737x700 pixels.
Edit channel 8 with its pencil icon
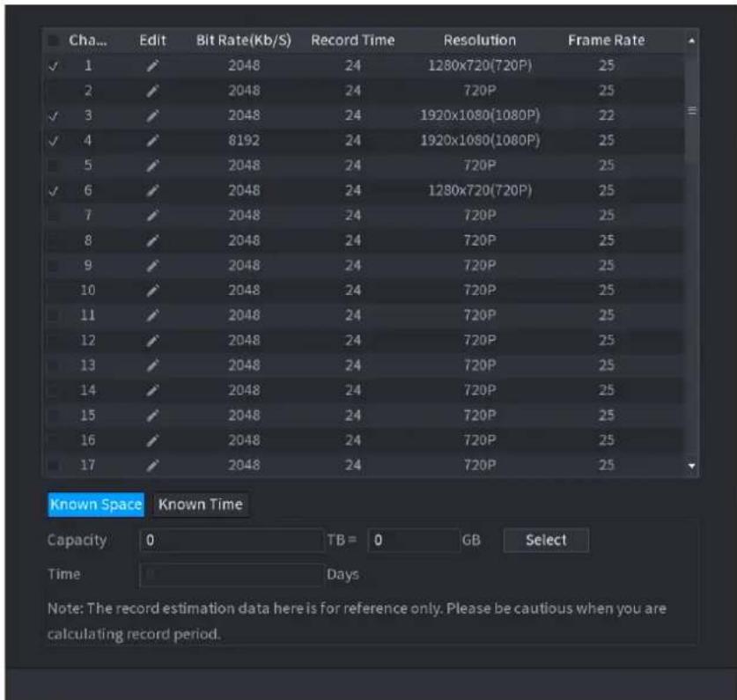point(152,240)
